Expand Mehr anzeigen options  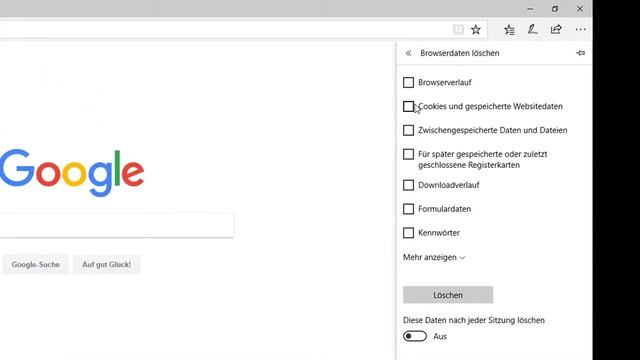(434, 258)
